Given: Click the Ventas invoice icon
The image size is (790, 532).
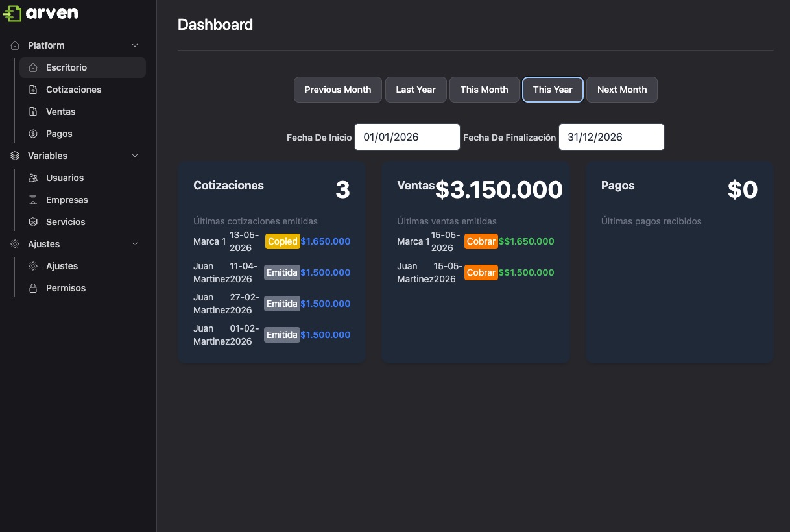Looking at the screenshot, I should (33, 112).
